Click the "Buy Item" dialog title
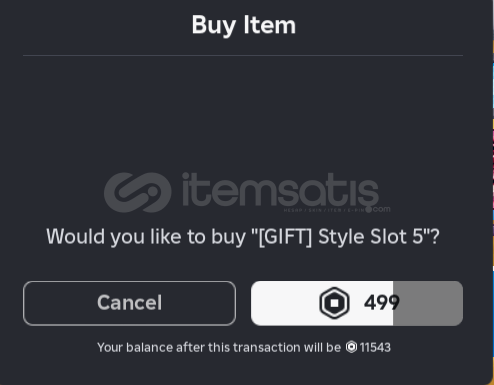 [244, 25]
